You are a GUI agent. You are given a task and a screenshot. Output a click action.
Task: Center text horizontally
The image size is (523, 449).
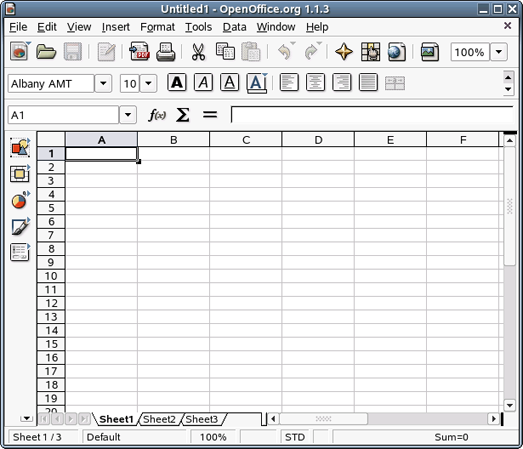tap(315, 82)
